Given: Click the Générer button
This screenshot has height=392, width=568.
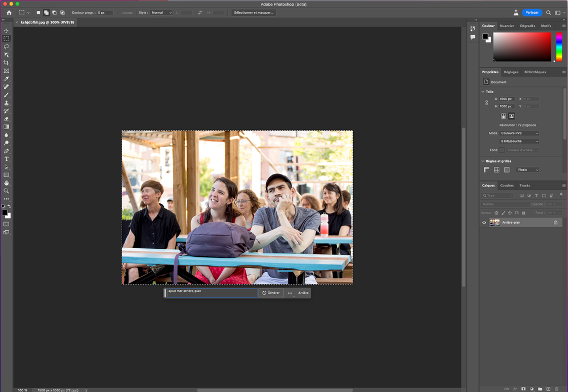Looking at the screenshot, I should 271,293.
